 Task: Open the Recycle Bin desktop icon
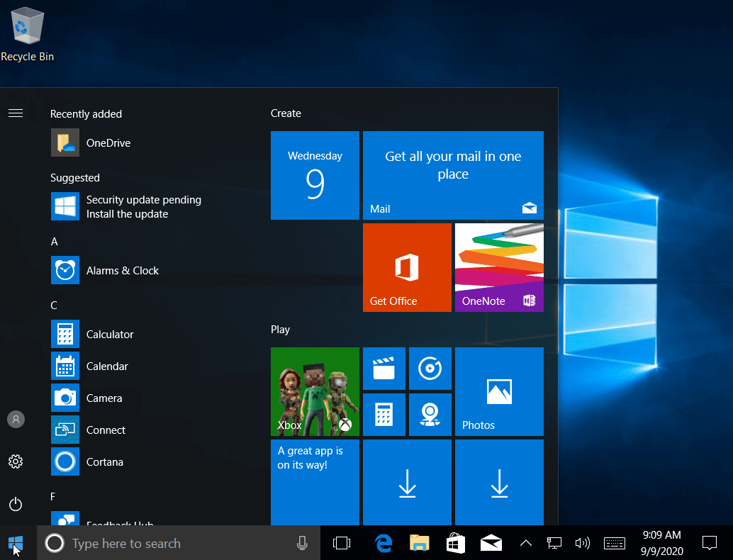pos(27,35)
